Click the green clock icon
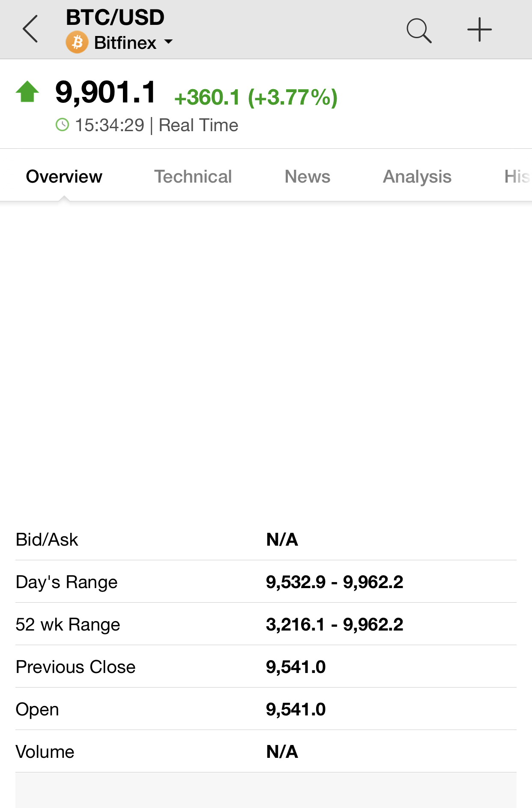The image size is (532, 808). (63, 125)
